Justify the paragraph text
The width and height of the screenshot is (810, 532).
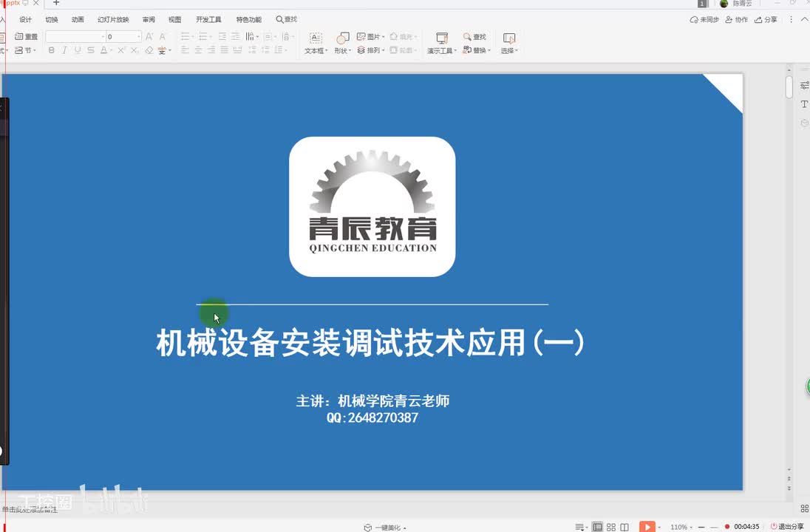pos(224,50)
